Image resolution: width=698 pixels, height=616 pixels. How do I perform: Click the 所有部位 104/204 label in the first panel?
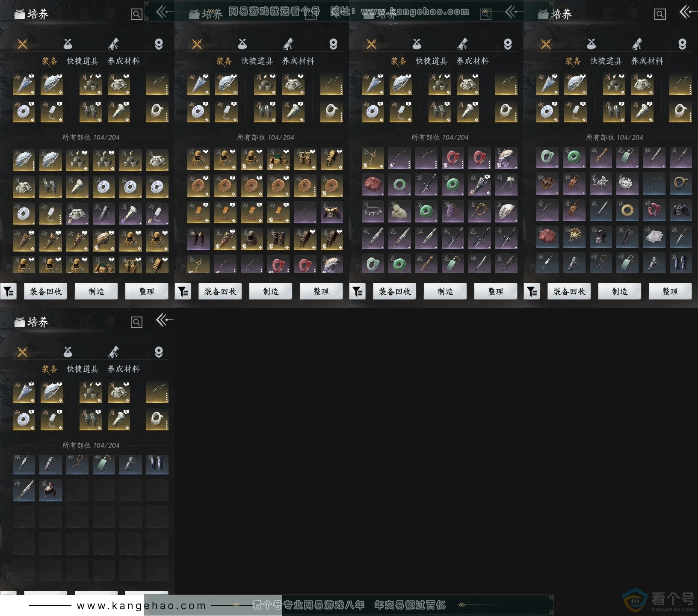click(91, 137)
